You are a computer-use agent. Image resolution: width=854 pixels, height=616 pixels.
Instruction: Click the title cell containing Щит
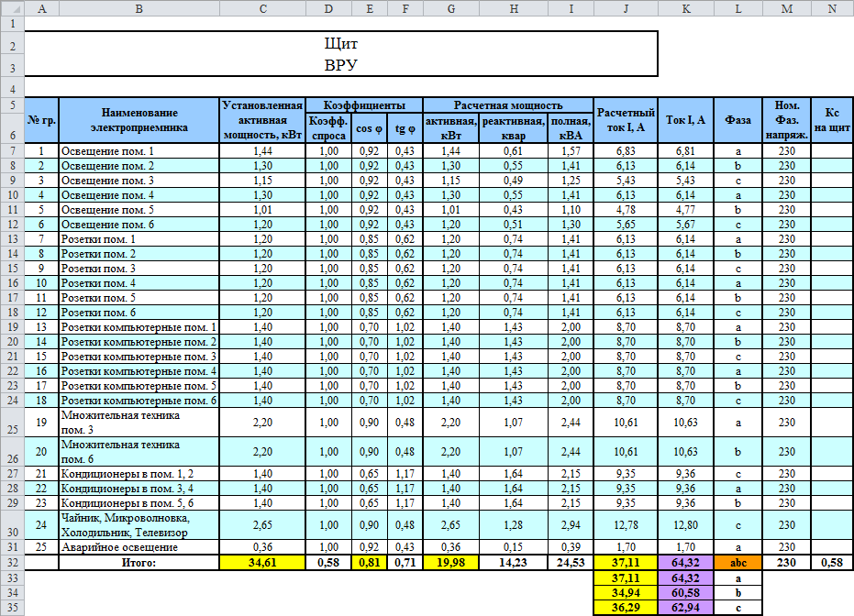pyautogui.click(x=340, y=43)
